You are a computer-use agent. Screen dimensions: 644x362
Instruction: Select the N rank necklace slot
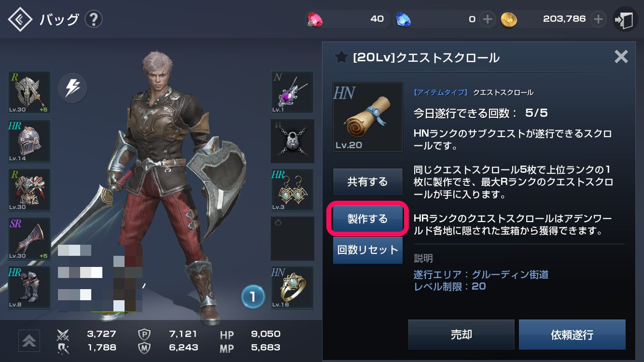(293, 92)
